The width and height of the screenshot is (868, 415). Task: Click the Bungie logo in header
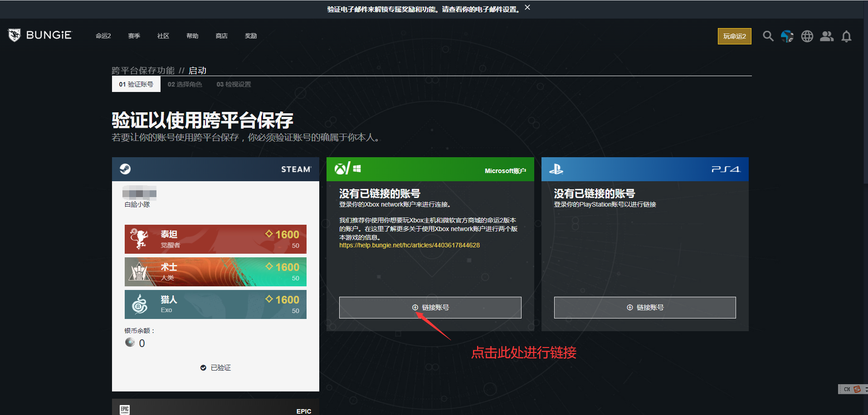pos(39,35)
